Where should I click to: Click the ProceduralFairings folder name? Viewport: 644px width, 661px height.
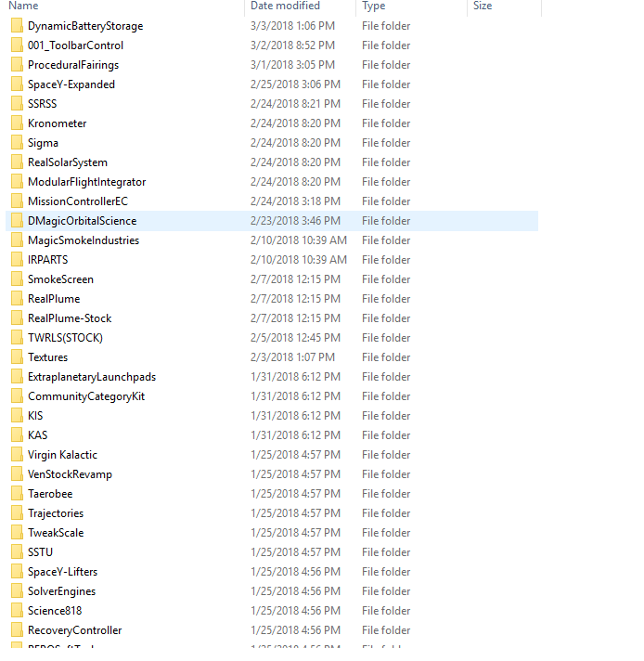73,65
